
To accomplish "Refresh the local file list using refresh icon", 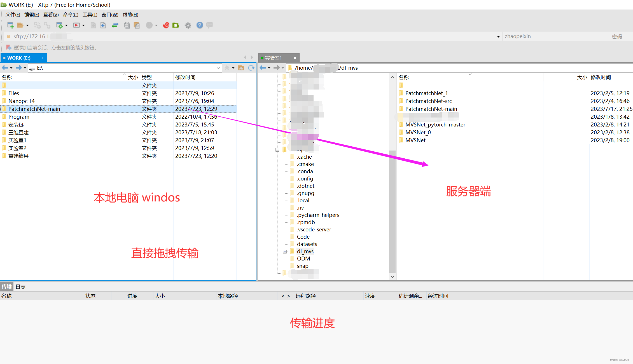I will coord(251,67).
